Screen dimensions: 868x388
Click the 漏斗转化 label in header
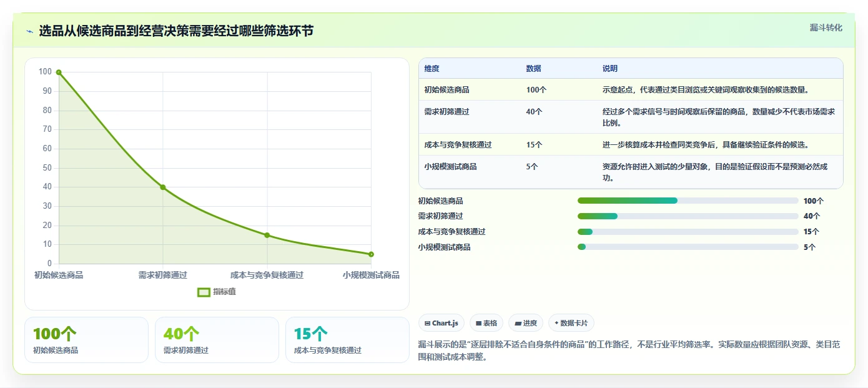[x=826, y=27]
